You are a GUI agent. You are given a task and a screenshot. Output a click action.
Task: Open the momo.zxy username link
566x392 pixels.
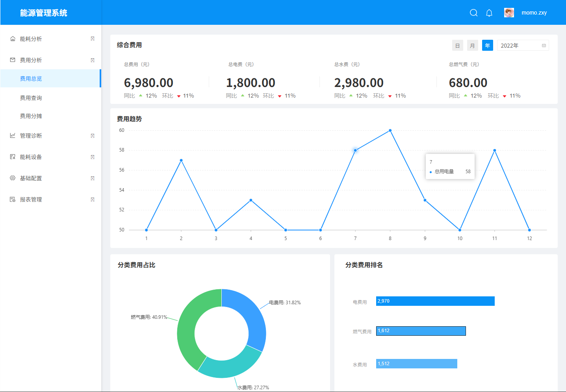(534, 13)
